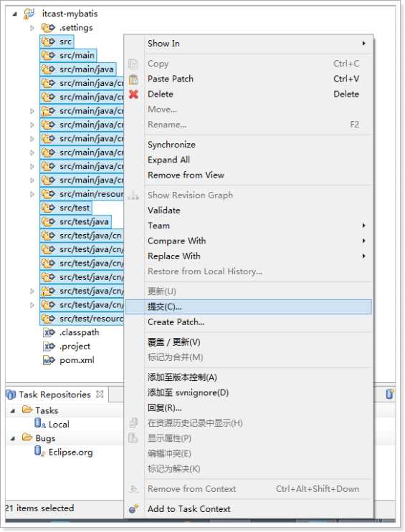Expand the src/main/resources folder node
Image resolution: width=405 pixels, height=532 pixels.
(32, 194)
